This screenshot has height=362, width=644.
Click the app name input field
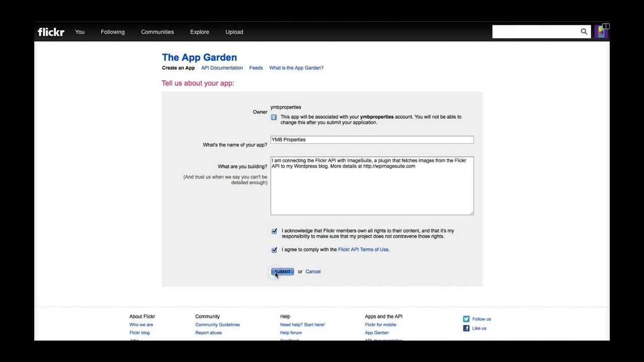click(x=372, y=140)
